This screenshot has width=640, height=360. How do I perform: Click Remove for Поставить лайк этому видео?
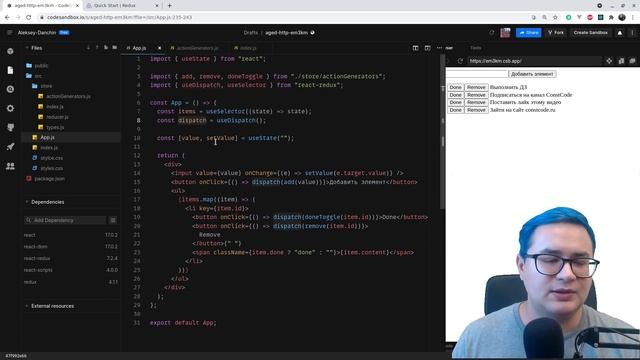pyautogui.click(x=476, y=102)
